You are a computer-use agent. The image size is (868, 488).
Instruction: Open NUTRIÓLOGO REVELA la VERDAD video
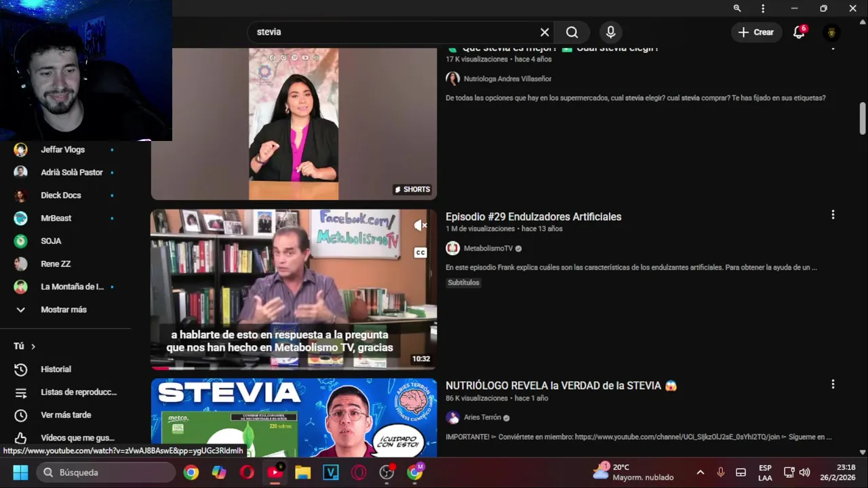tap(561, 386)
